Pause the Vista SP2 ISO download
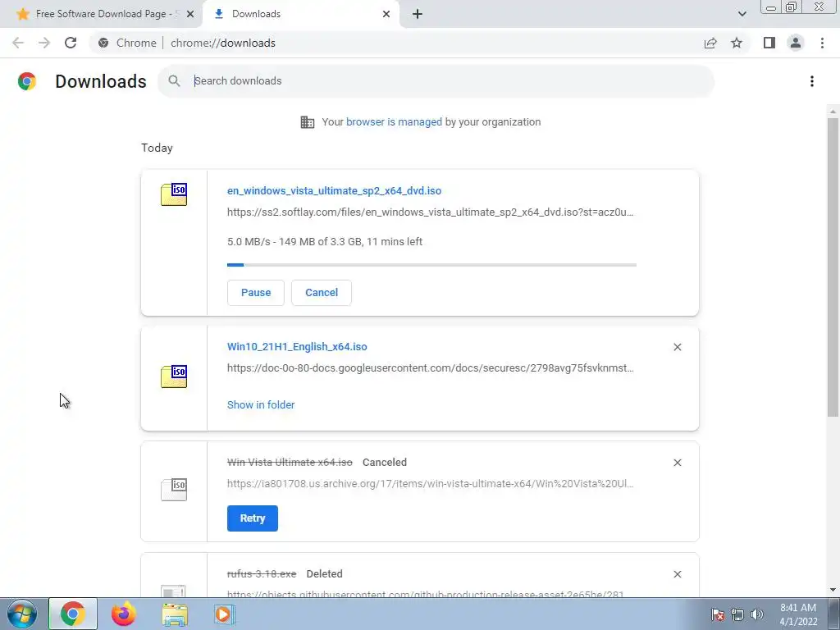This screenshot has height=630, width=840. pyautogui.click(x=256, y=293)
